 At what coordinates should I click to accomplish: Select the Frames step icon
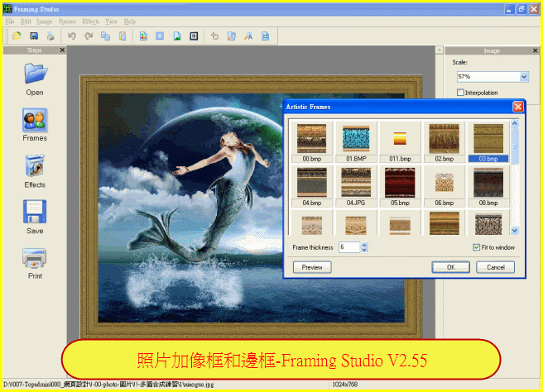[35, 121]
